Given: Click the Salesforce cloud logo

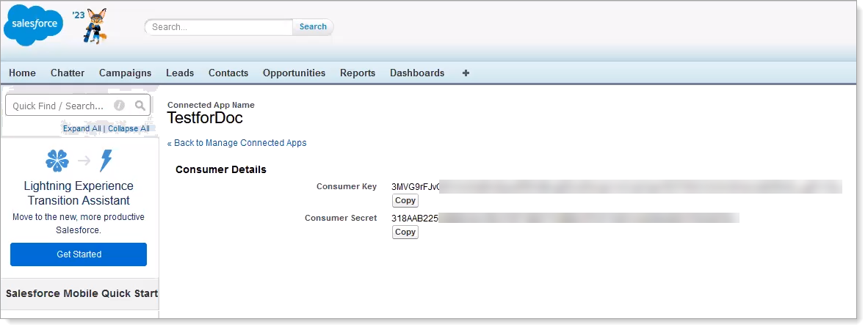Looking at the screenshot, I should [33, 25].
